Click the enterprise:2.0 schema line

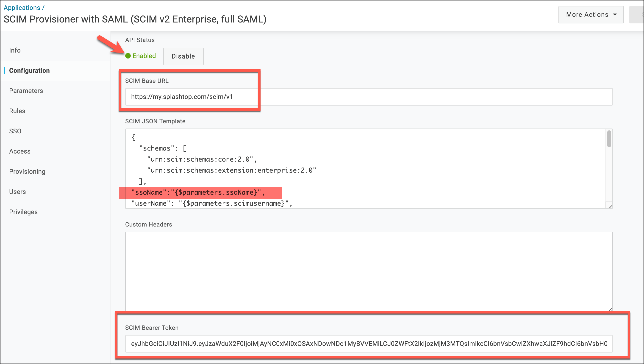[x=232, y=170]
